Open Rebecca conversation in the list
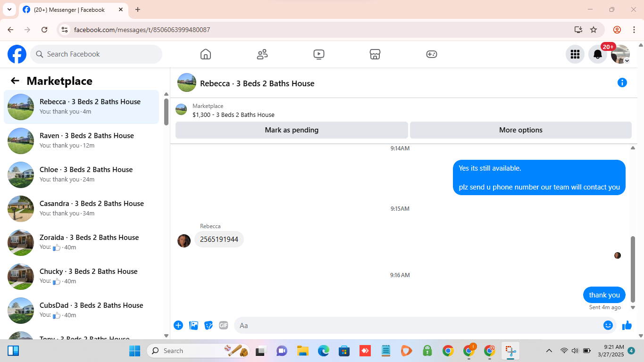Image resolution: width=644 pixels, height=362 pixels. [x=81, y=107]
